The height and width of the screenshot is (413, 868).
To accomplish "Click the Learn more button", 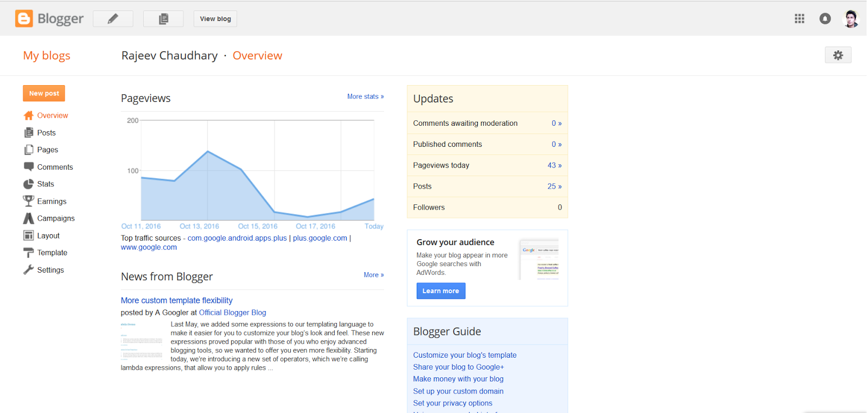I will click(441, 291).
